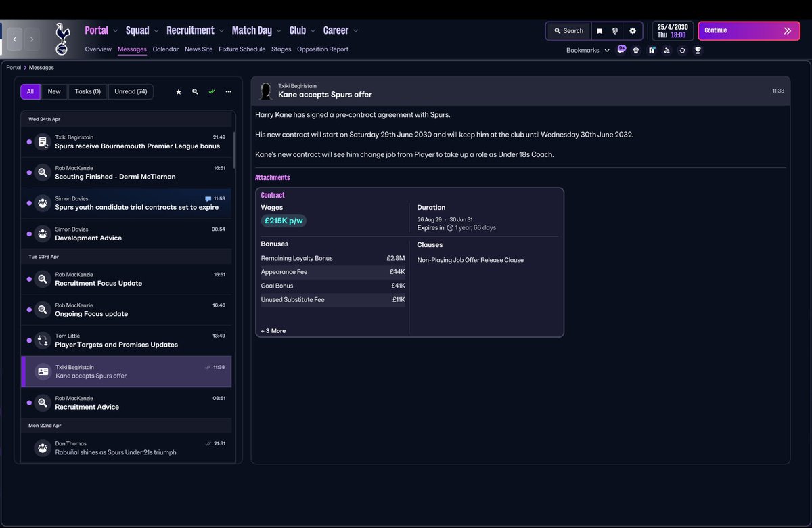Open the three-dot more options for messages
The width and height of the screenshot is (812, 528).
click(229, 91)
